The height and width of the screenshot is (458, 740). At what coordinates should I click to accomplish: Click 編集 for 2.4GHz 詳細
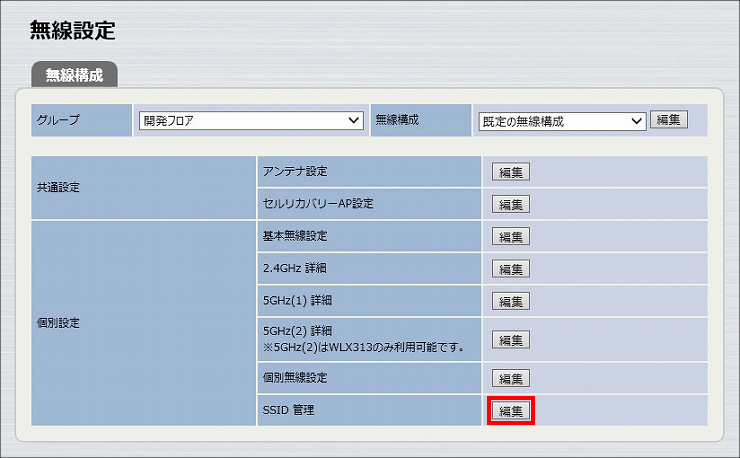(511, 269)
